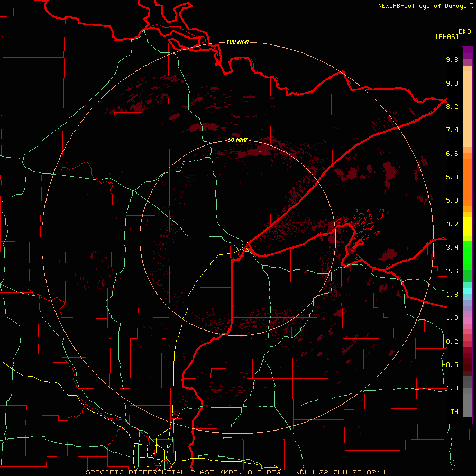
Task: Click the 5.0 scale label
Action: [452, 200]
